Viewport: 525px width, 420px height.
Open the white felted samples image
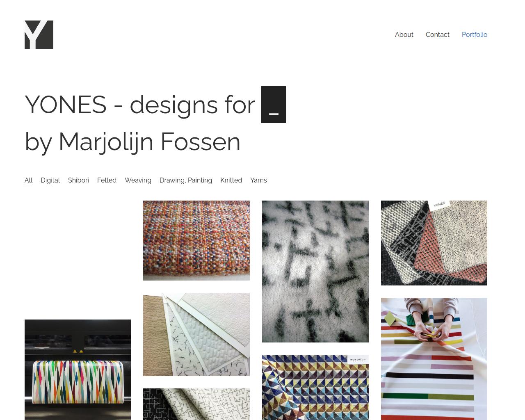coord(196,334)
